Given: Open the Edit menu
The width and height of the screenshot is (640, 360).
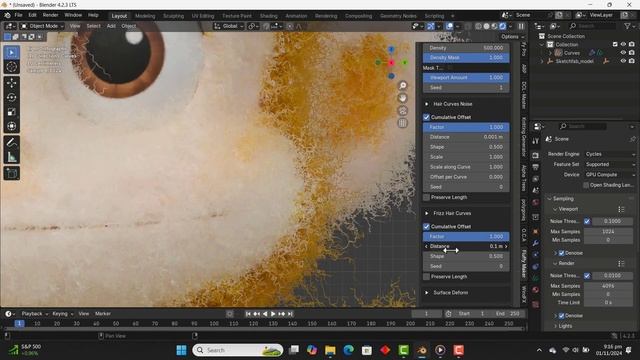Looking at the screenshot, I should (x=32, y=15).
